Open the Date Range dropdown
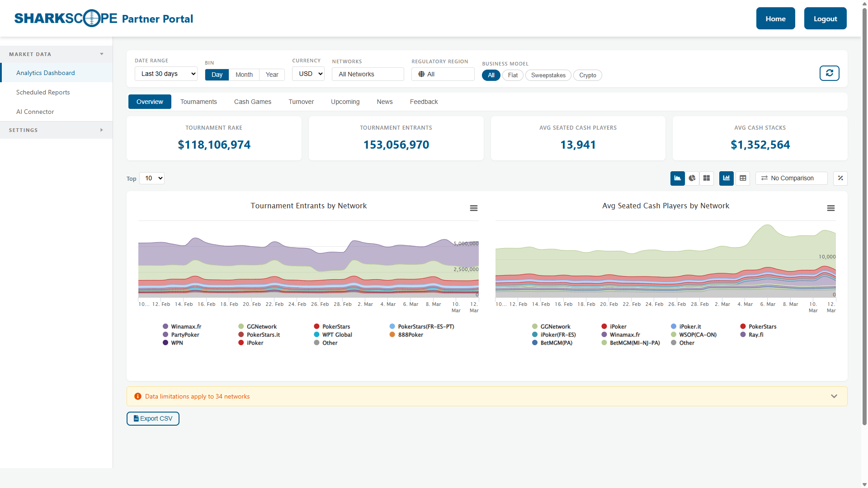 [x=166, y=74]
